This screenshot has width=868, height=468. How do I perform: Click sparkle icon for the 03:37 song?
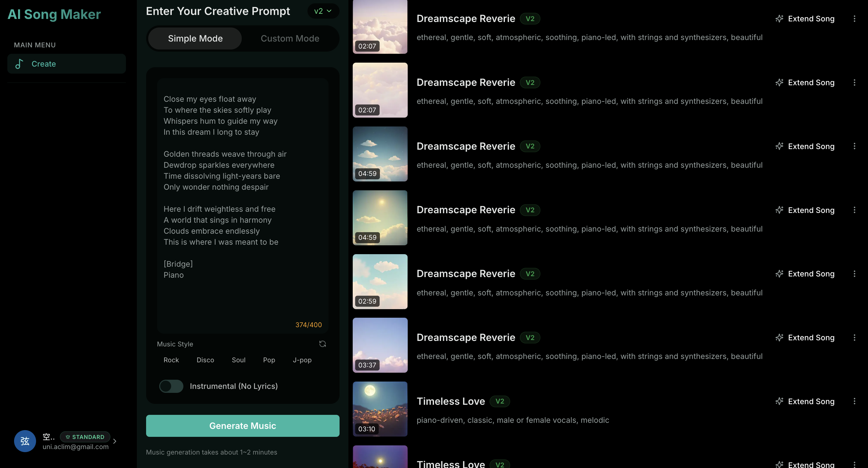coord(779,337)
